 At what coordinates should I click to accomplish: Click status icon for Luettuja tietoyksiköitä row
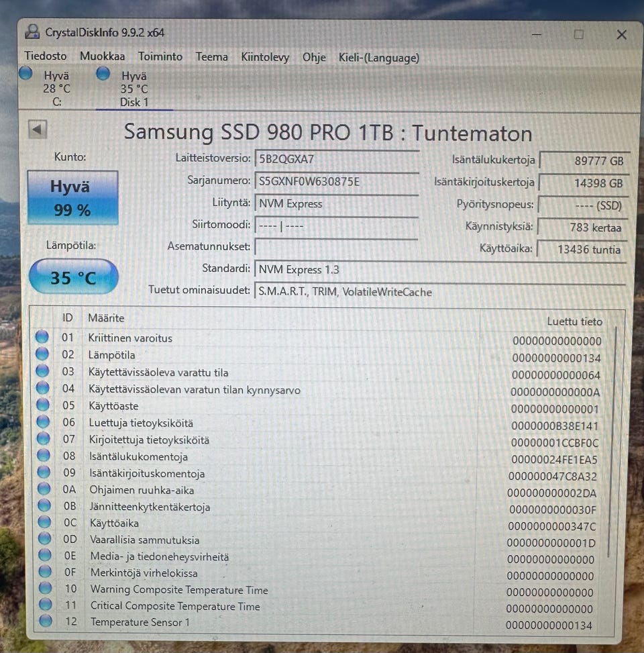tap(44, 421)
